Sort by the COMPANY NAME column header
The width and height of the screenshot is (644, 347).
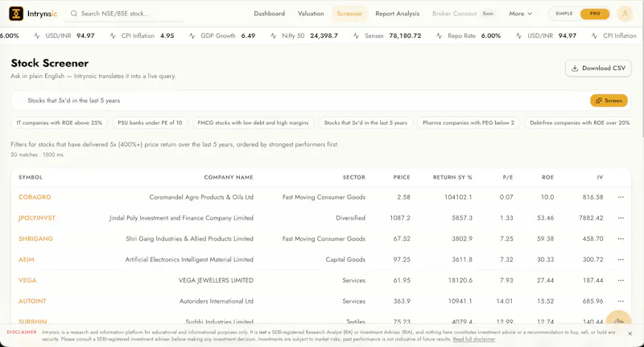[x=229, y=177]
